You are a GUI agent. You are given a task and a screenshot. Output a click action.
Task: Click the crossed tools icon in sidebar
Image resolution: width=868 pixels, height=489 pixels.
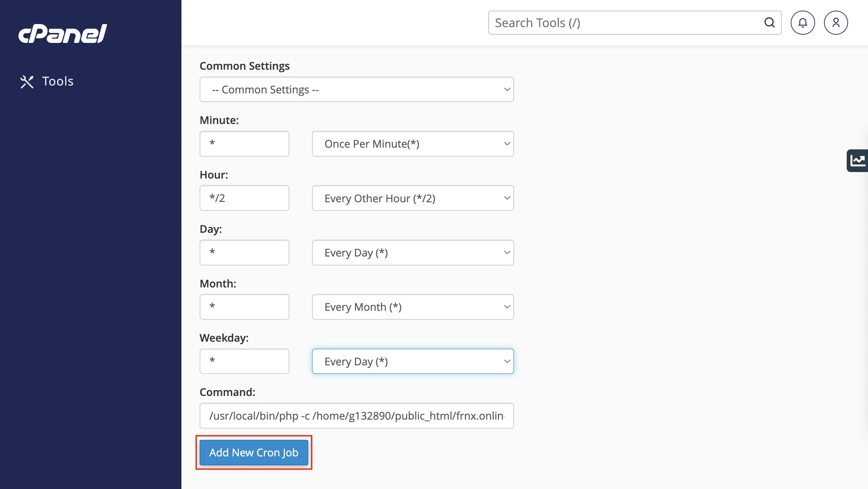(27, 82)
